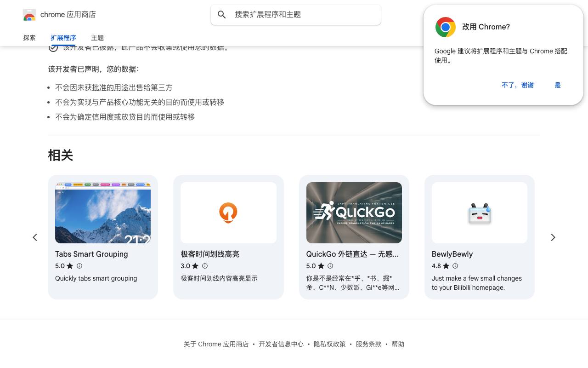Select the 扩展程序 tab
The height and width of the screenshot is (368, 588).
pos(63,38)
